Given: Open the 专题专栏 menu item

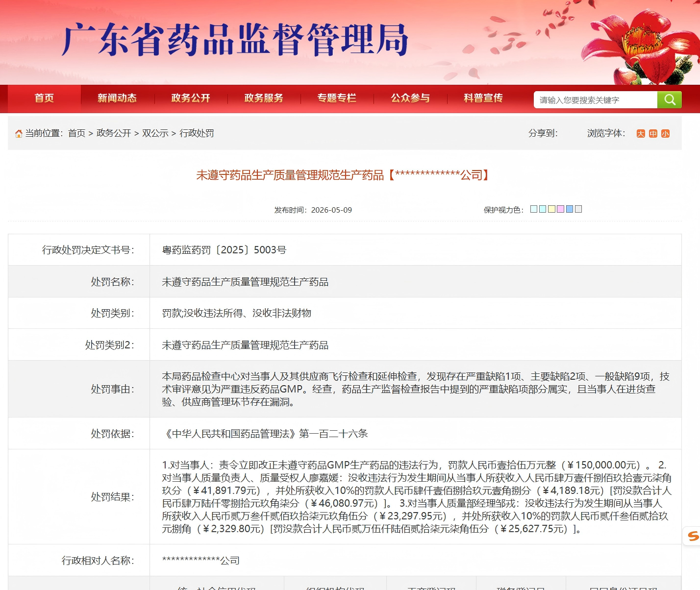Looking at the screenshot, I should pos(337,98).
